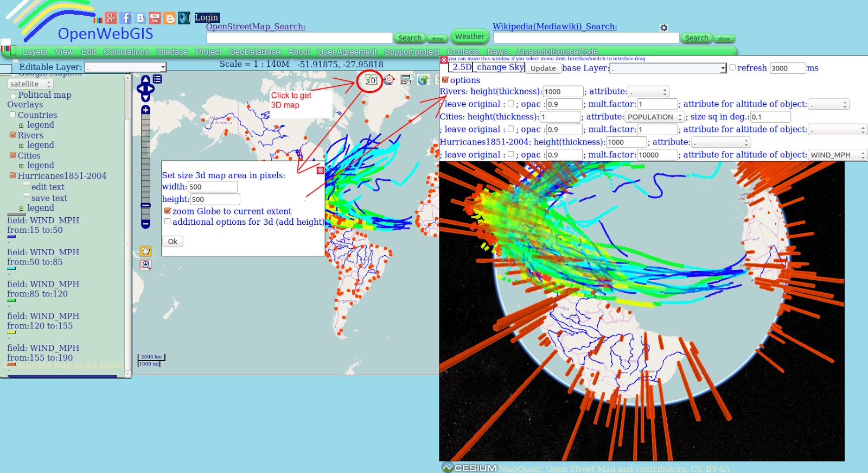
Task: Open the Facebook social icon
Action: tap(125, 18)
